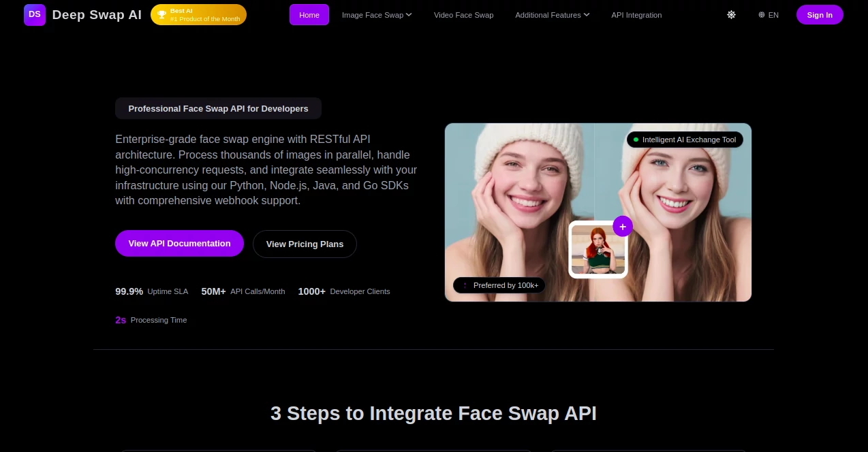Click the DS logo icon

pos(35,14)
